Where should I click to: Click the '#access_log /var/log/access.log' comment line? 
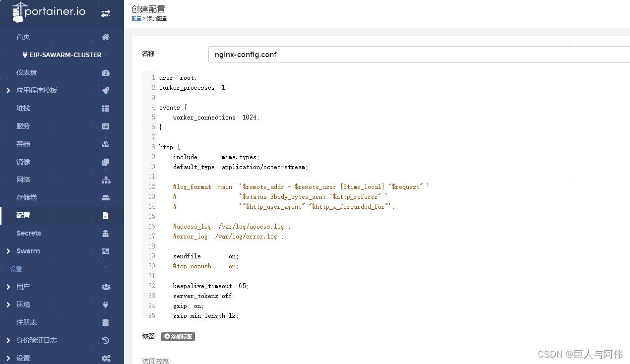pos(232,227)
